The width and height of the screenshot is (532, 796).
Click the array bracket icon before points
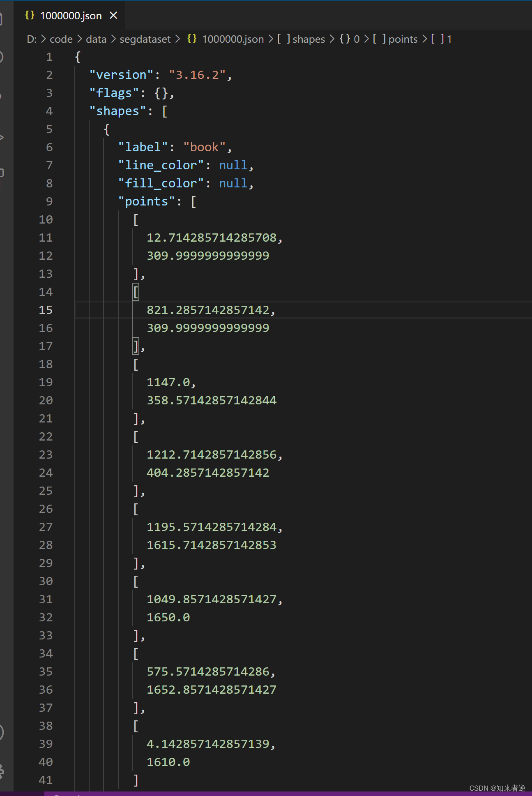[379, 39]
